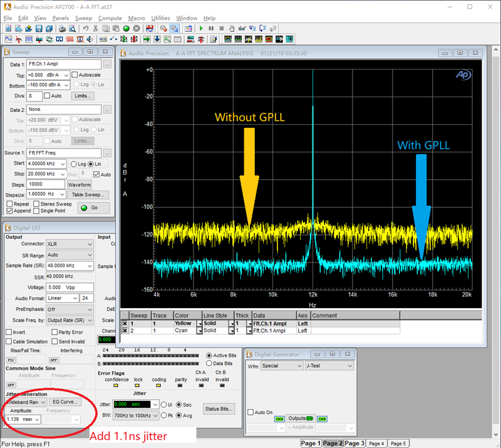The height and width of the screenshot is (448, 501).
Task: Open the Panels menu
Action: (60, 18)
